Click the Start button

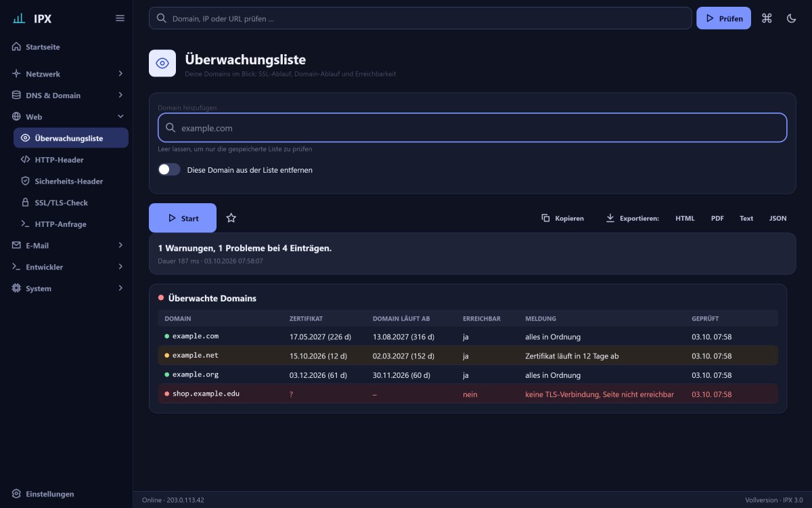click(x=183, y=218)
